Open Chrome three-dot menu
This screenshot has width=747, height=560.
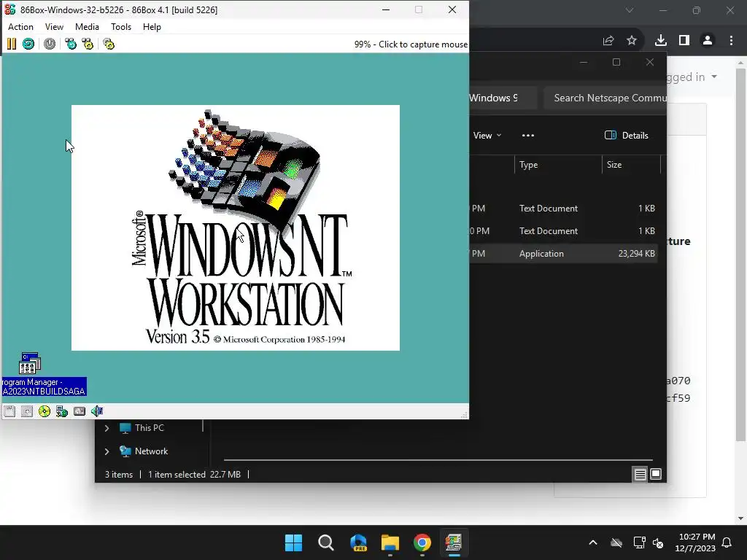(x=731, y=41)
